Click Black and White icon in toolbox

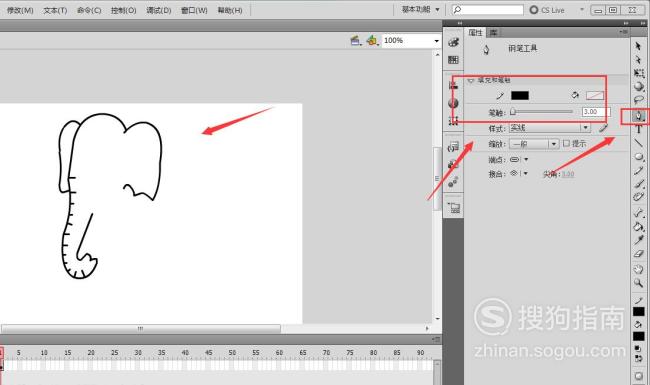click(638, 349)
